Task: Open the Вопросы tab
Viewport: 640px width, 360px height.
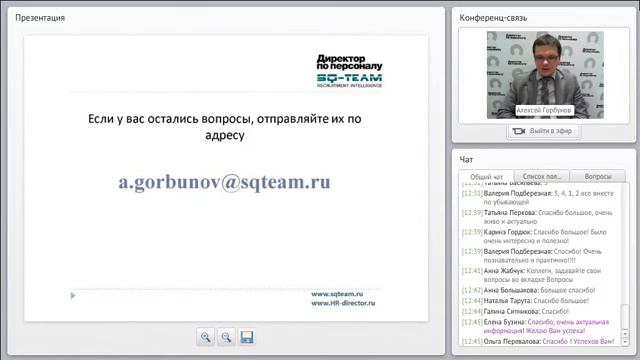Action: (598, 176)
